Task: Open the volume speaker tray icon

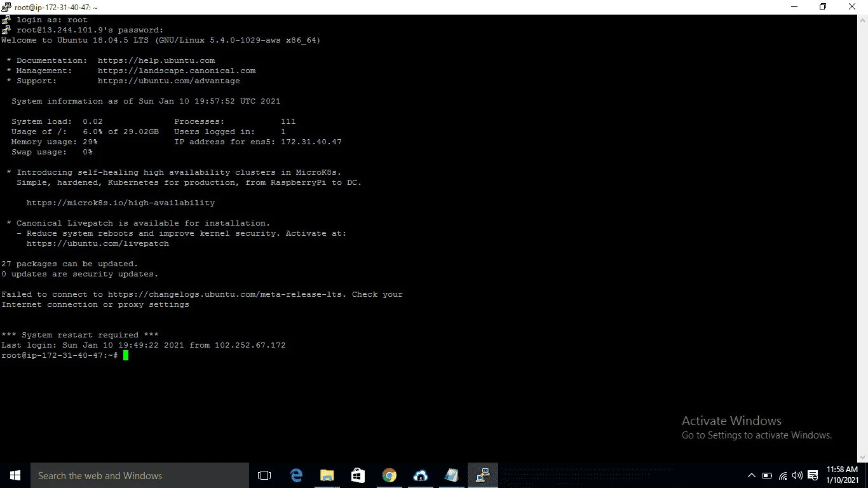Action: (797, 475)
